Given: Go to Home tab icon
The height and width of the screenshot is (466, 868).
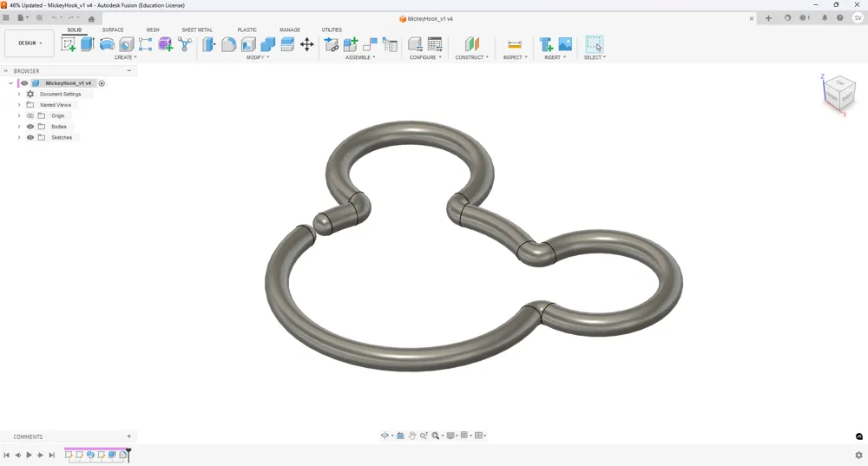Looking at the screenshot, I should (91, 18).
